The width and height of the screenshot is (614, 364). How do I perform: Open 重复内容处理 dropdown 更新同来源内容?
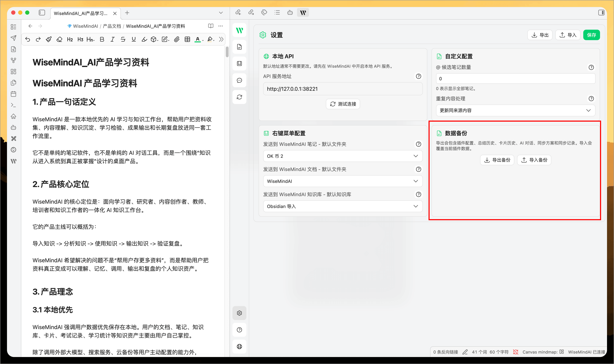pos(515,110)
